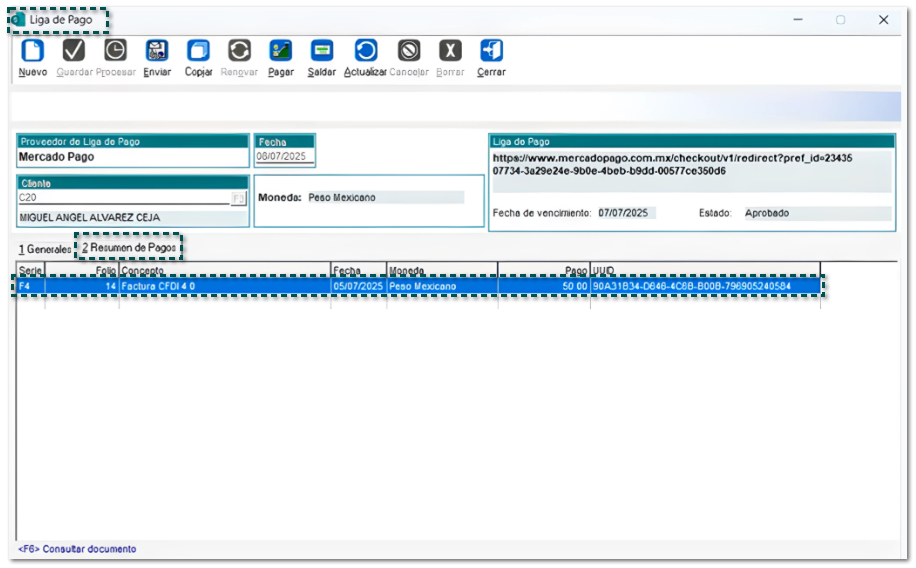
Task: Choose the Saldar toolbar icon
Action: coord(321,51)
